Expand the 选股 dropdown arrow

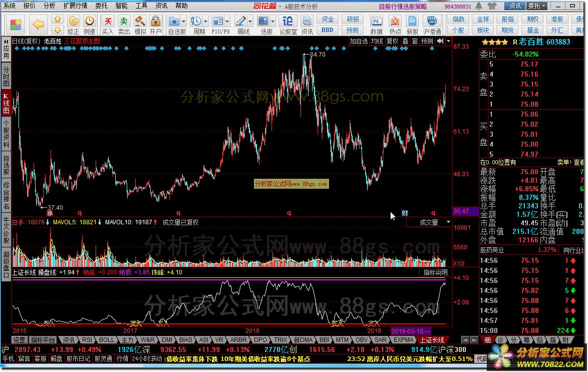(x=272, y=22)
